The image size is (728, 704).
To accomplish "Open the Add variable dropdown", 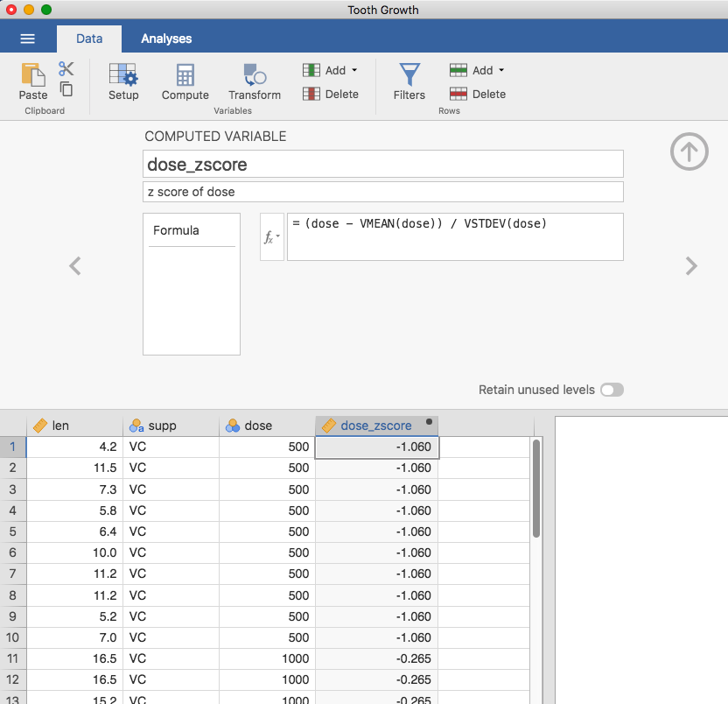I will tap(330, 70).
